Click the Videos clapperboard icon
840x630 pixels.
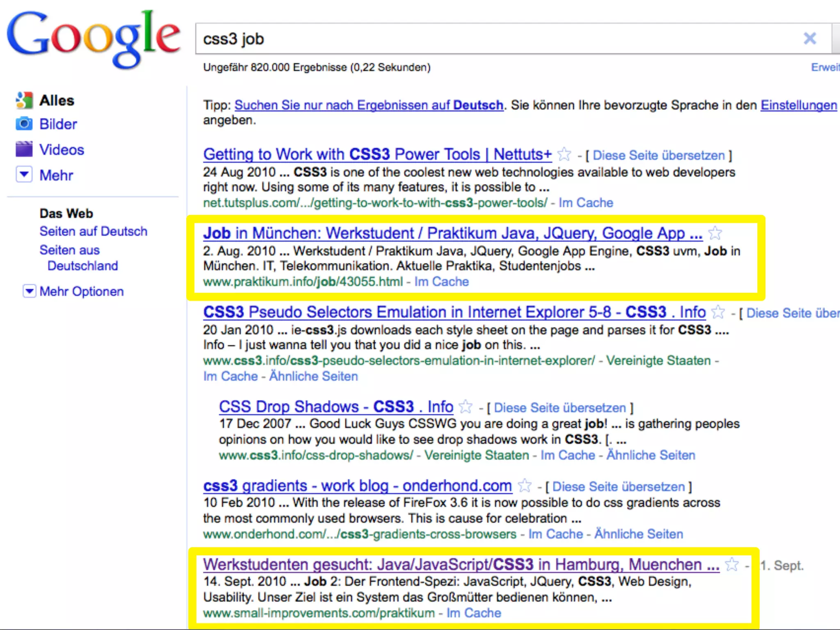[24, 149]
